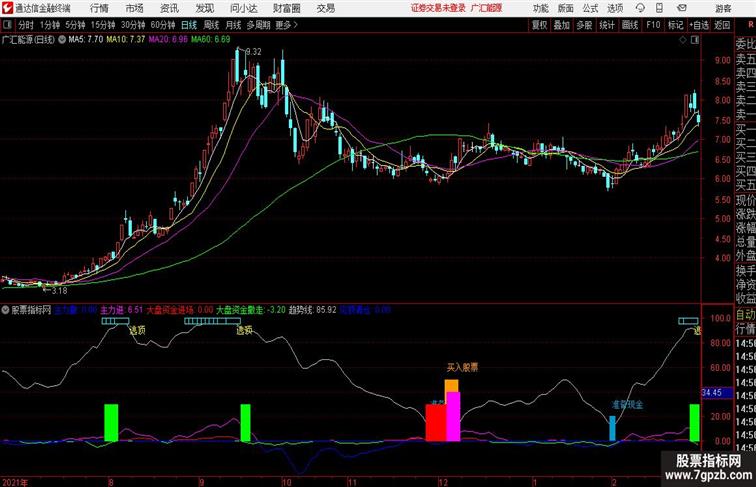This screenshot has height=487, width=756.
Task: Click the customer service headset icon
Action: coord(640,8)
